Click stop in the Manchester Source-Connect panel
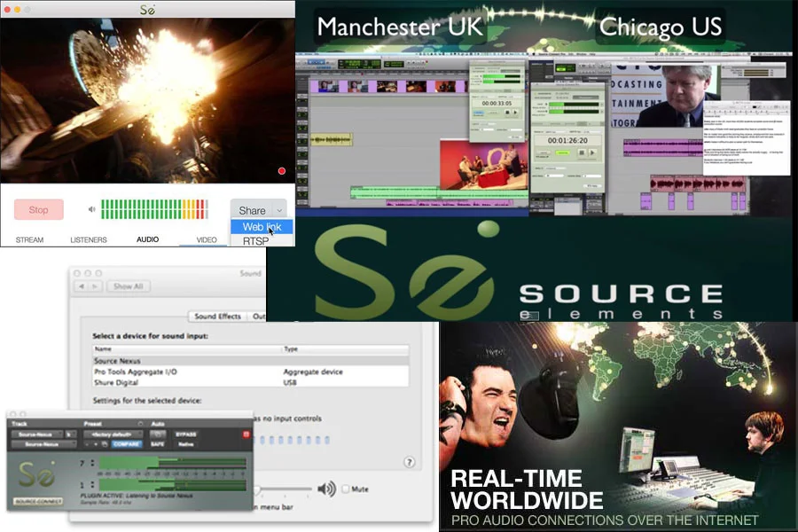 [507, 113]
